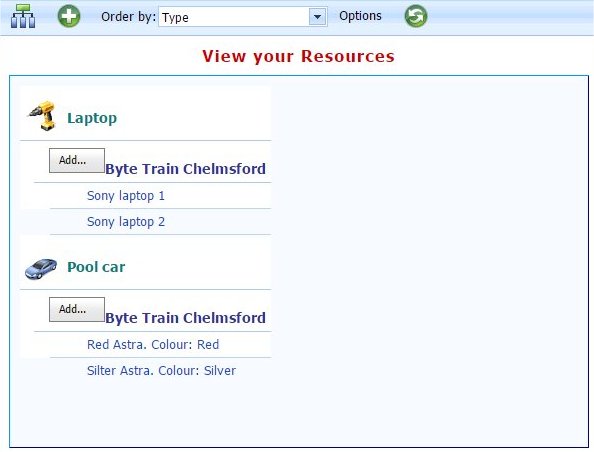Click Byte Train Chelmsford under Pool car
Image resolution: width=594 pixels, height=452 pixels.
(185, 317)
